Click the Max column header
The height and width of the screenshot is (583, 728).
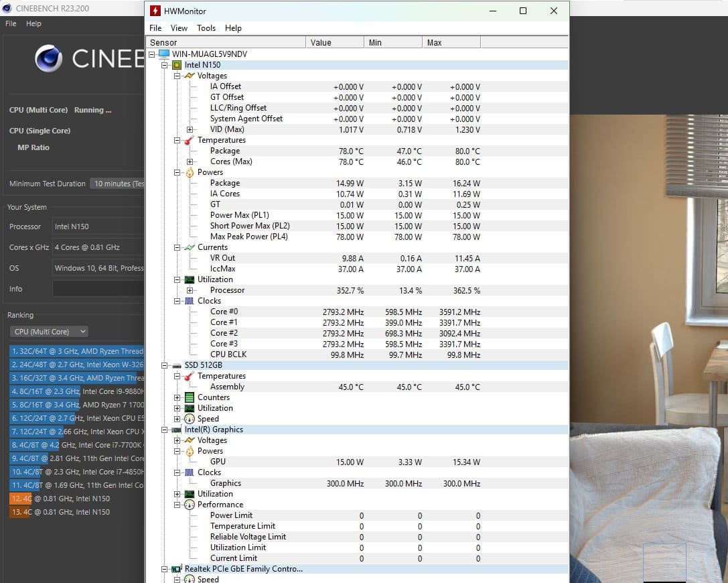click(x=451, y=42)
